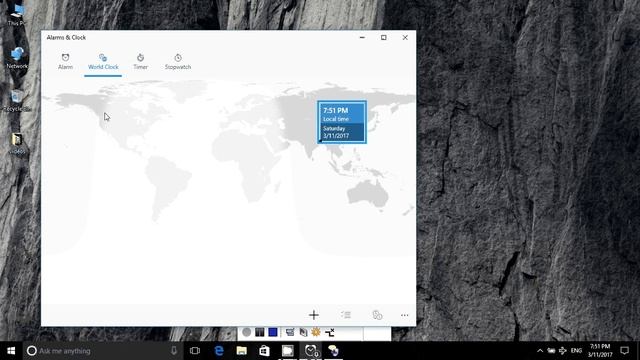Click the last pinned taskbar app icon
This screenshot has height=360, width=640.
pyautogui.click(x=333, y=351)
